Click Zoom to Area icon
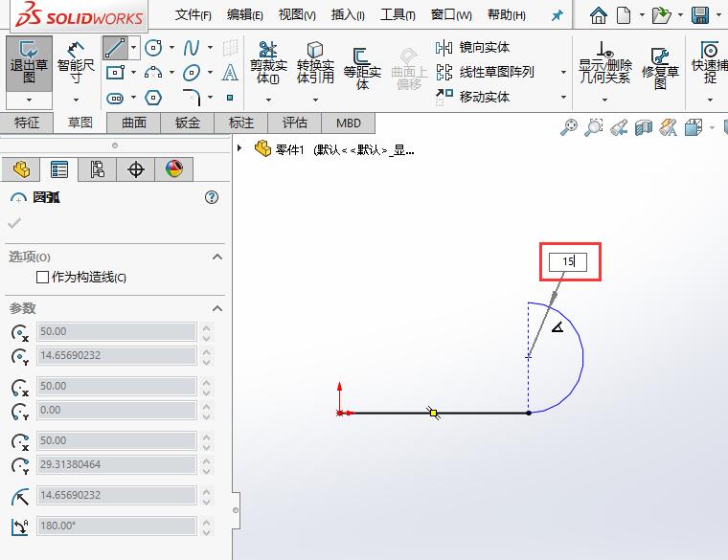728x560 pixels. 593,127
